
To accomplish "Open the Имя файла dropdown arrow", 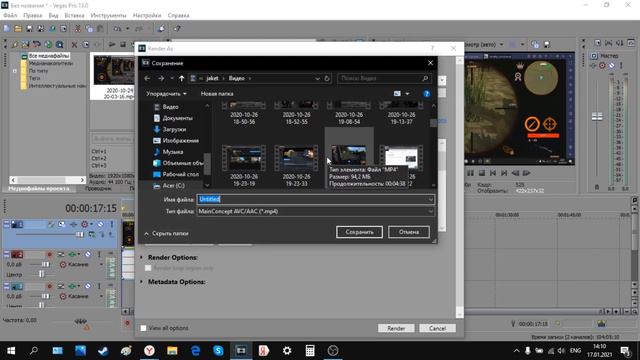I will 430,200.
